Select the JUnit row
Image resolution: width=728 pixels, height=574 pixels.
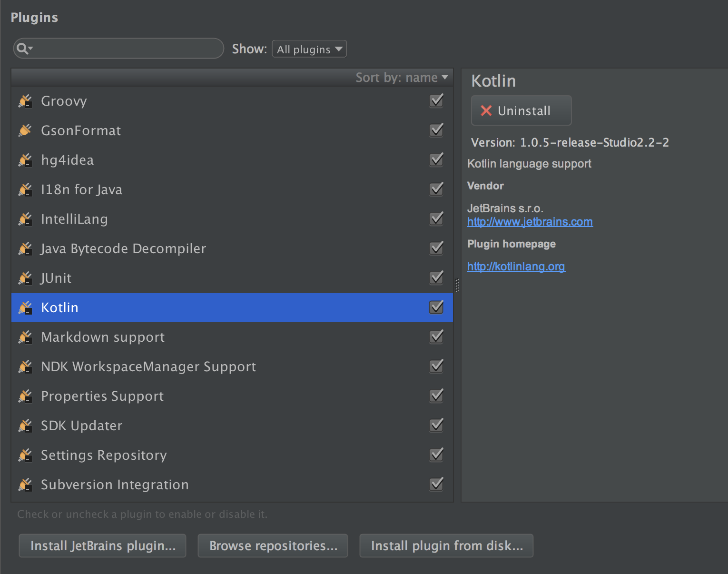tap(232, 278)
